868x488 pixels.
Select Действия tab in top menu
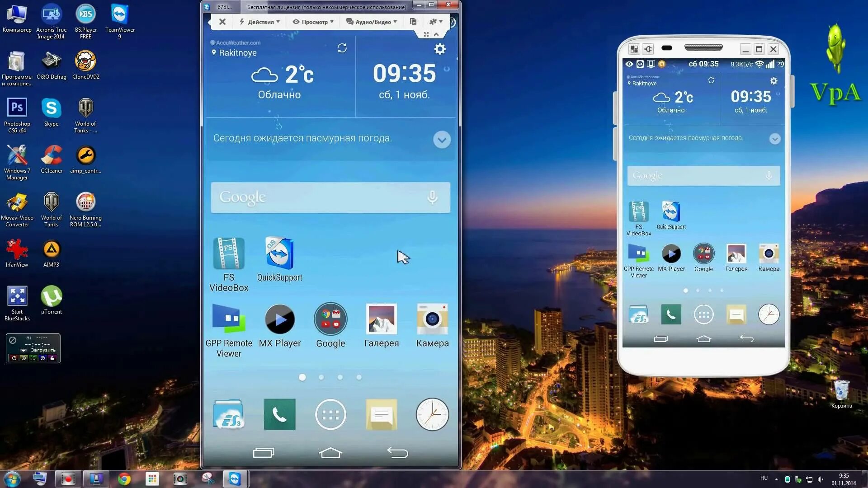coord(260,22)
